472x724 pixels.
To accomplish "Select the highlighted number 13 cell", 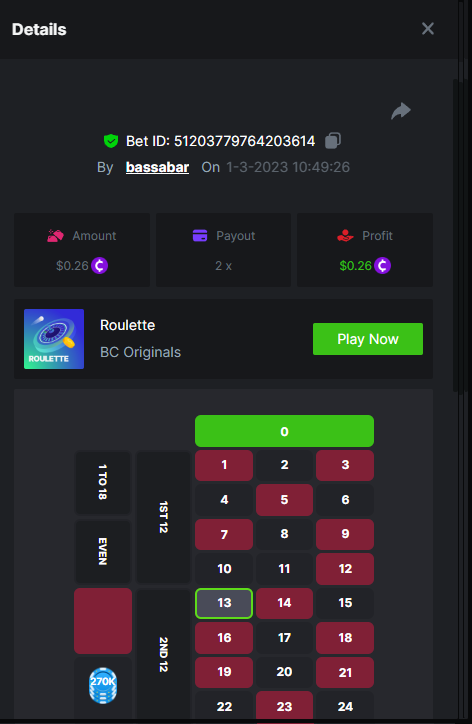I will pos(224,603).
